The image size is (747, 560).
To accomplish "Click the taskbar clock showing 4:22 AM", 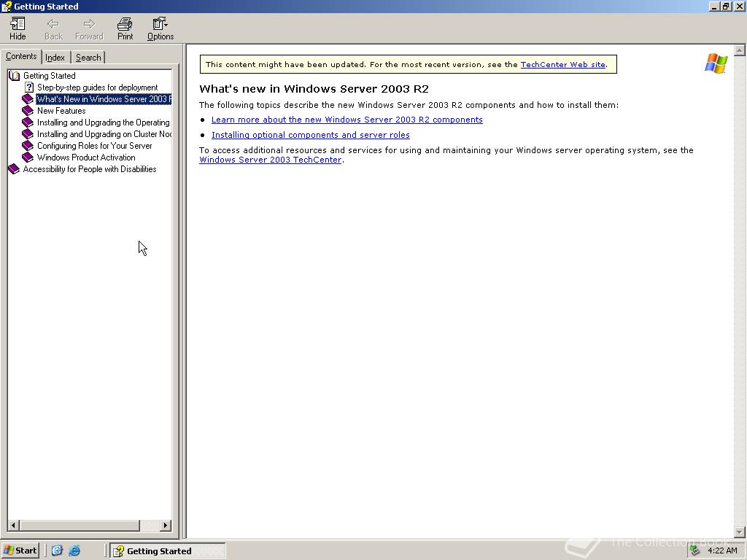I will coord(722,551).
